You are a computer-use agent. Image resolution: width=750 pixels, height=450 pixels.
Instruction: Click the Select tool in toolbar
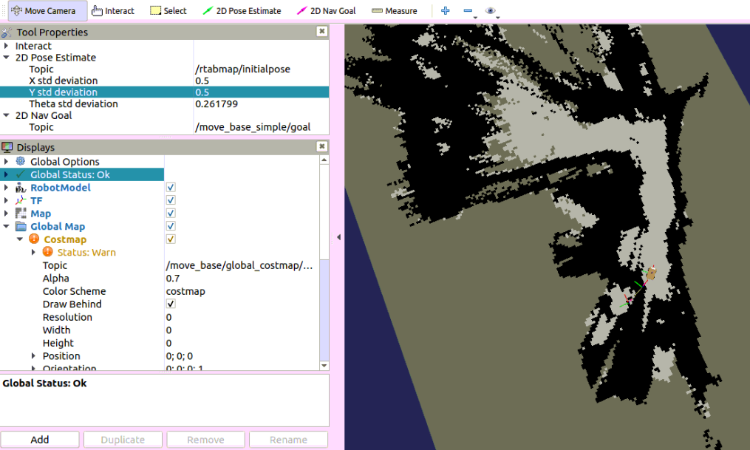coord(168,11)
